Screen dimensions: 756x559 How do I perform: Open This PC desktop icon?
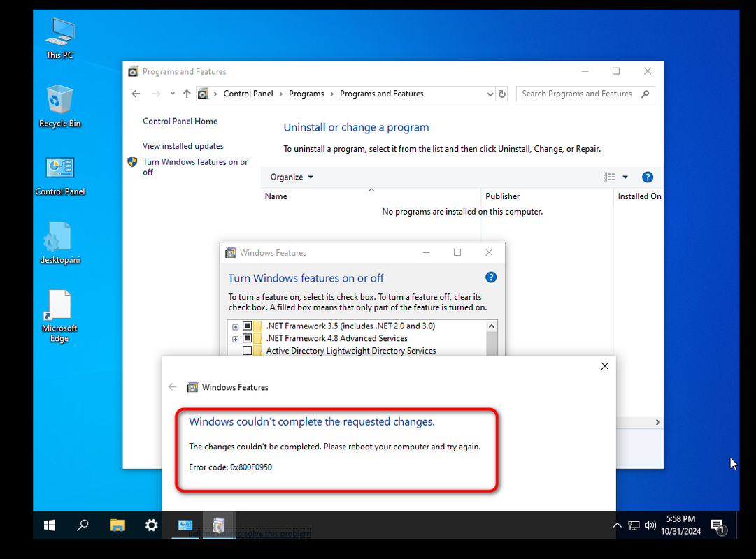59,38
